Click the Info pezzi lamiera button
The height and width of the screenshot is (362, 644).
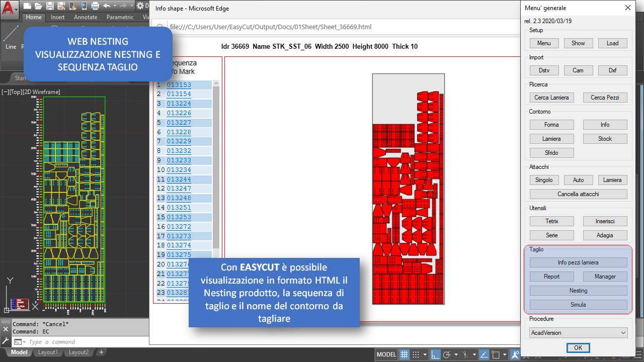click(578, 262)
